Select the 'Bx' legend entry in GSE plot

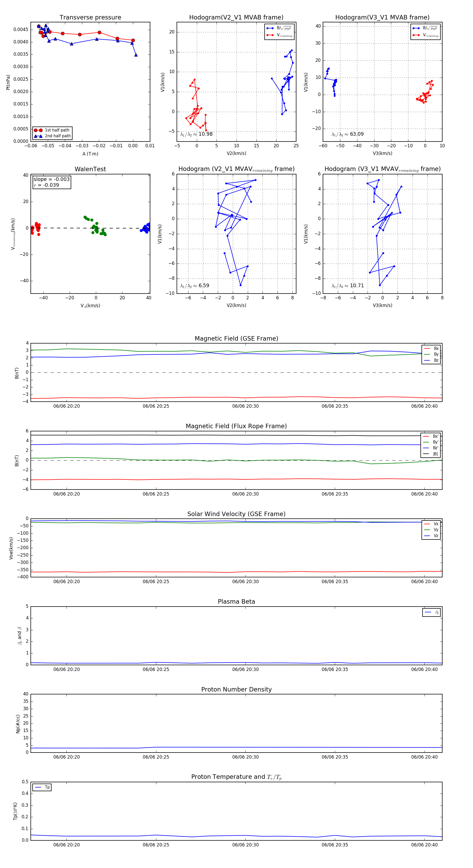coord(431,349)
